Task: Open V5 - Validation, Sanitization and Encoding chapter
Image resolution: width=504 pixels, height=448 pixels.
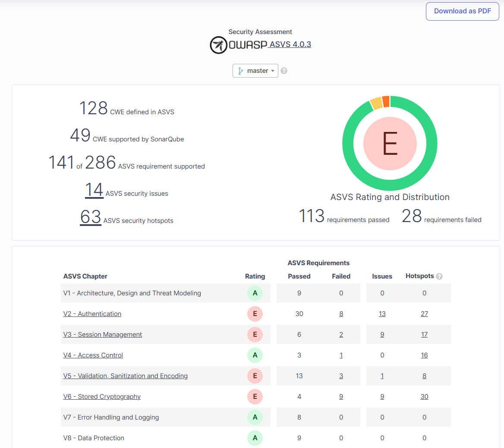Action: pos(126,376)
